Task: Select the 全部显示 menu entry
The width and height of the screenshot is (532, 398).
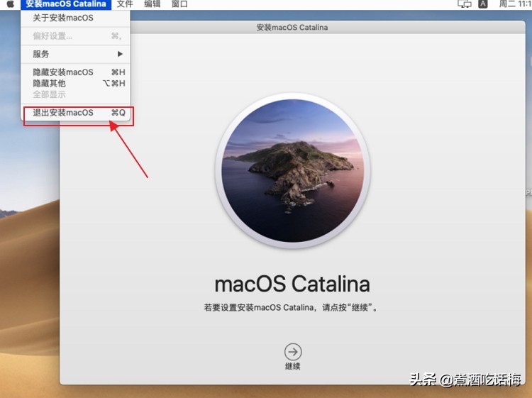Action: tap(75, 94)
